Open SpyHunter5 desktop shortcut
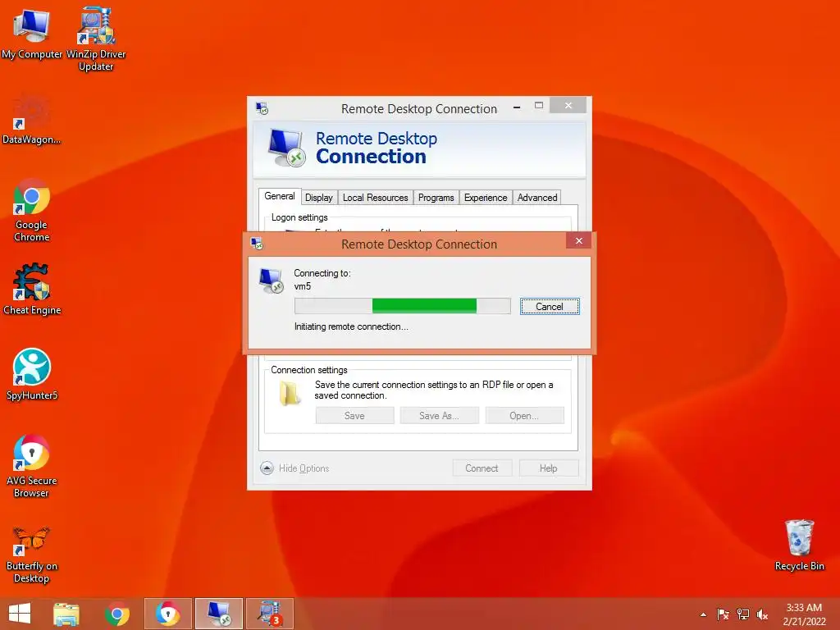 (32, 374)
